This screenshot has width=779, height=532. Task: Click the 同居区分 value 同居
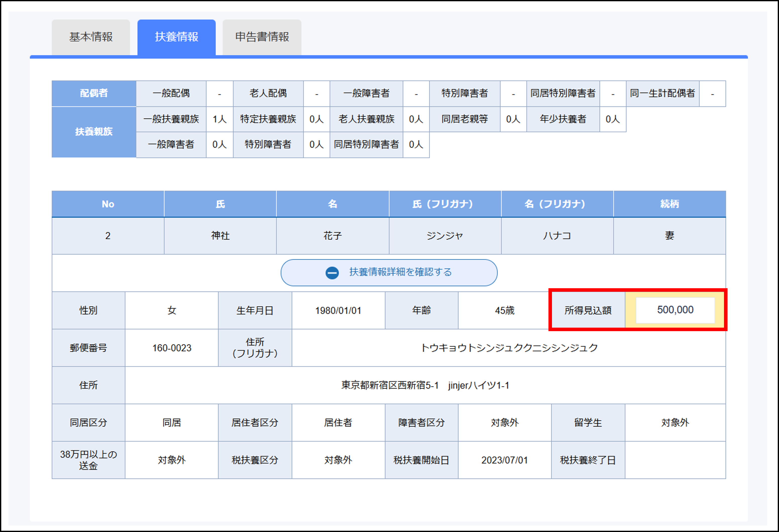172,423
